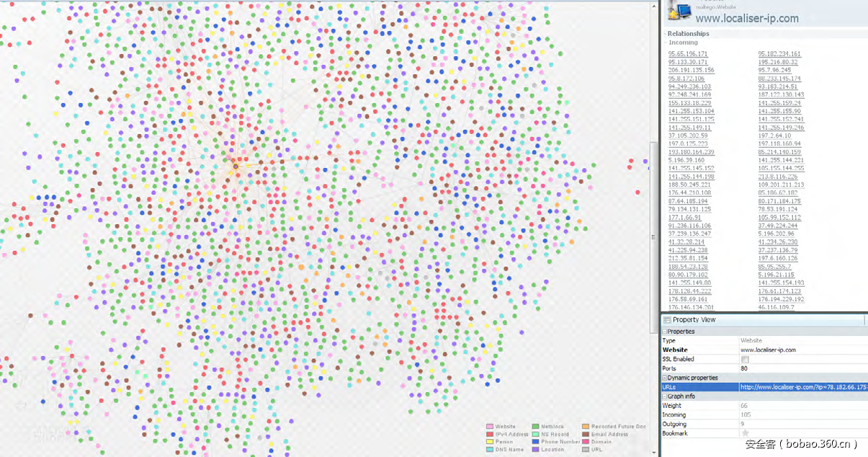This screenshot has width=868, height=457.
Task: Click the Location purple legend swatch
Action: click(x=535, y=450)
